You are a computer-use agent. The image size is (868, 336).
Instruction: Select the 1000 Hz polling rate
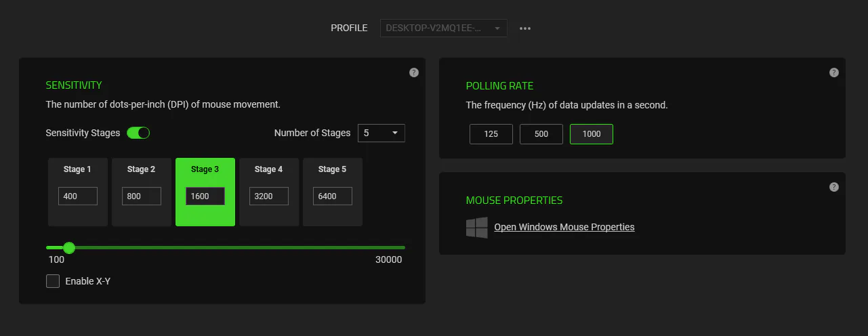(x=592, y=134)
